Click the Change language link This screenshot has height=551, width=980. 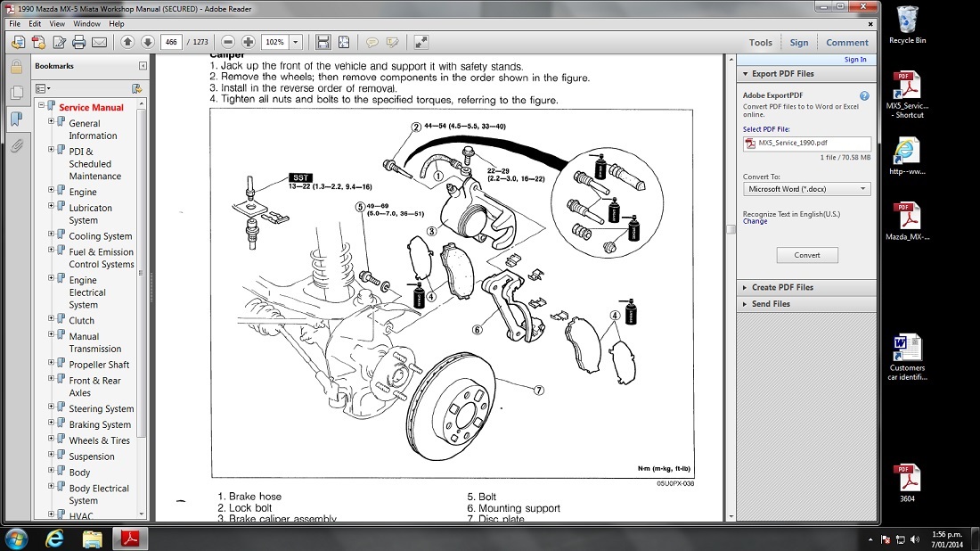coord(755,221)
